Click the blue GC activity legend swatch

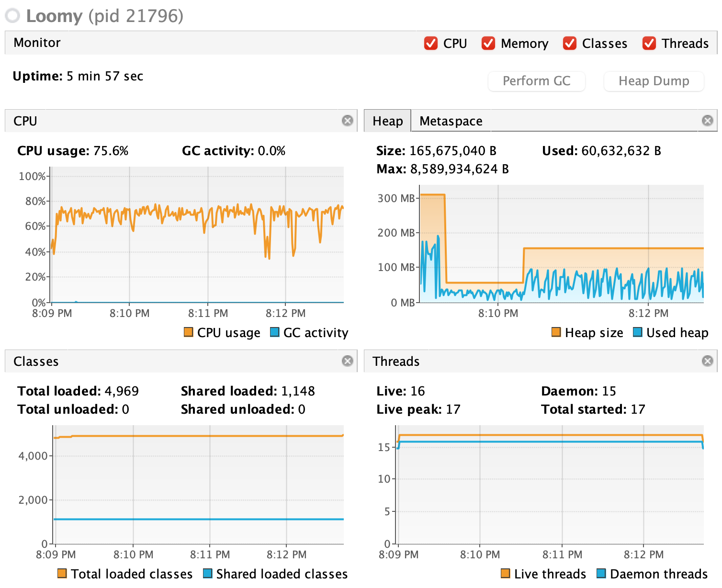[275, 332]
